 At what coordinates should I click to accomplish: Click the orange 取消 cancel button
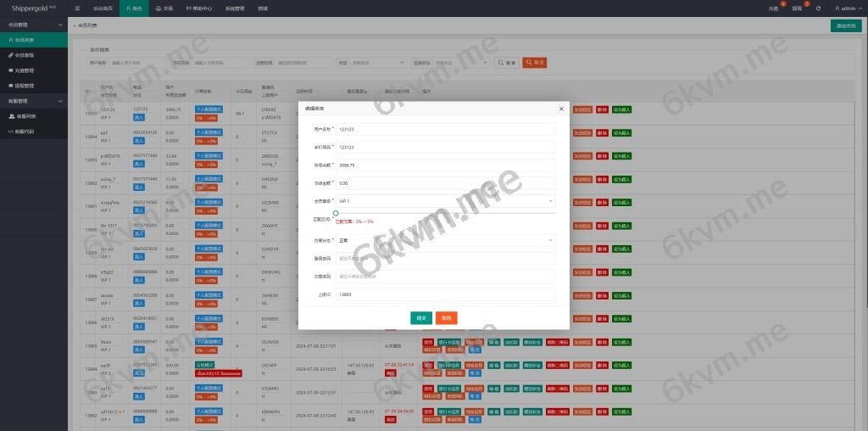[x=446, y=317]
